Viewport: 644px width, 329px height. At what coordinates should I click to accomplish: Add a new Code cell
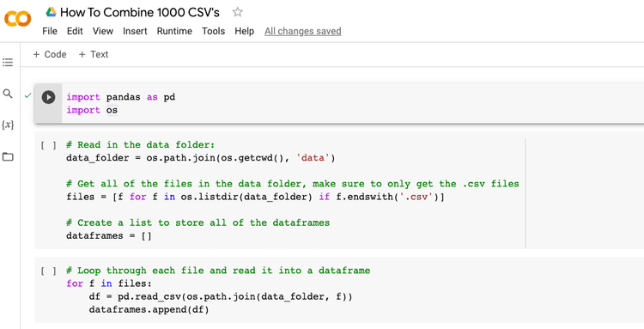click(50, 54)
